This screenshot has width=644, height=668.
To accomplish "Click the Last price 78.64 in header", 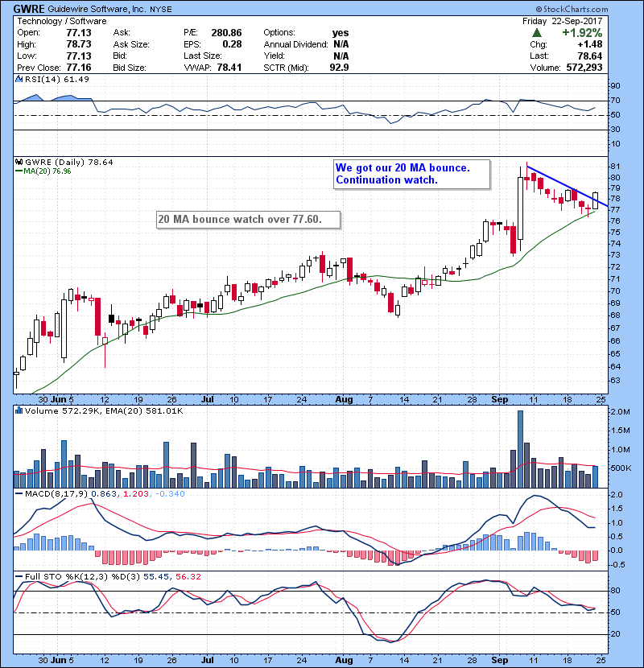I will coord(590,56).
